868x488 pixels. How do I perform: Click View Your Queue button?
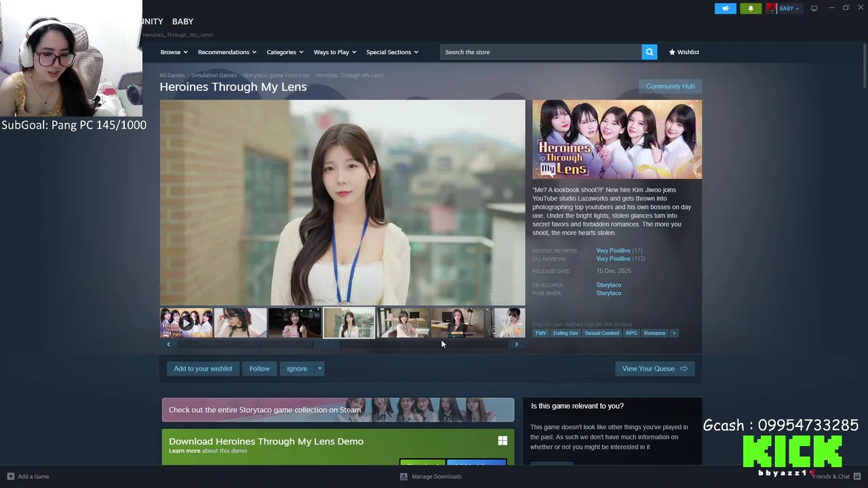click(x=654, y=369)
